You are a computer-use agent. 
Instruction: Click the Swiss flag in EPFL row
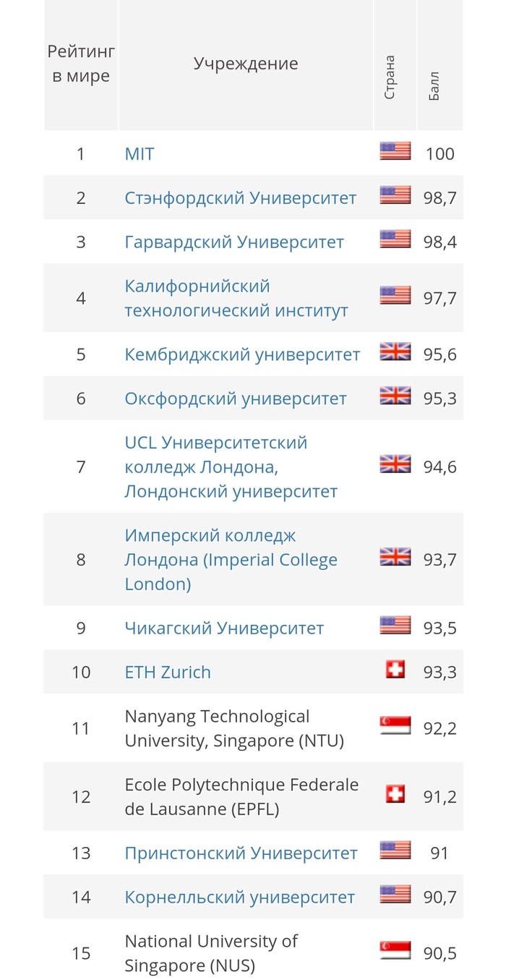coord(395,794)
